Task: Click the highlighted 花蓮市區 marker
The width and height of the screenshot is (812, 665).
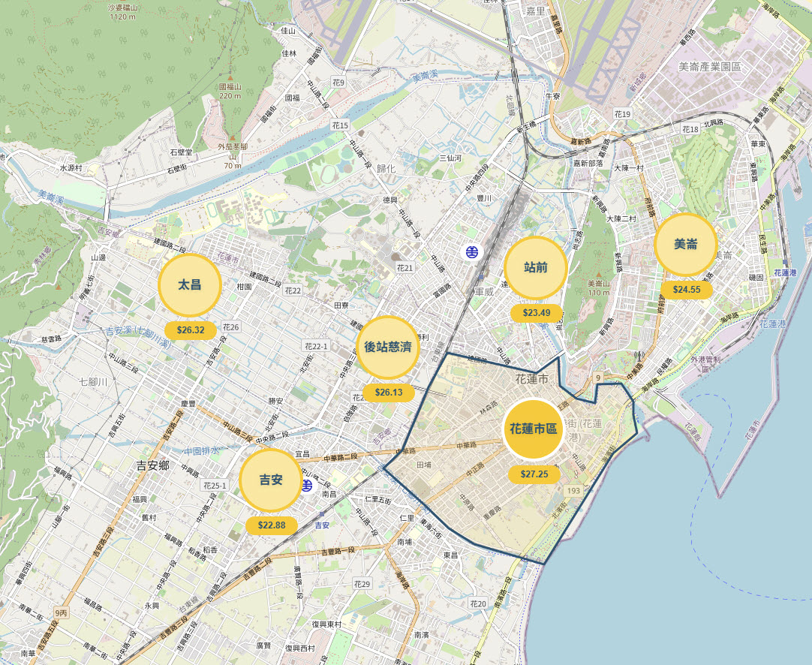Action: click(533, 429)
